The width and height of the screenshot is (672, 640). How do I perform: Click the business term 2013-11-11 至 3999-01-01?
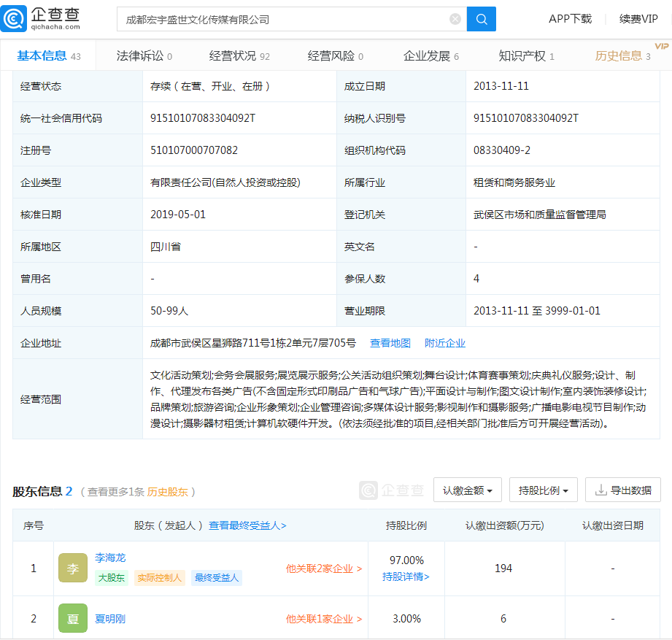pyautogui.click(x=536, y=311)
